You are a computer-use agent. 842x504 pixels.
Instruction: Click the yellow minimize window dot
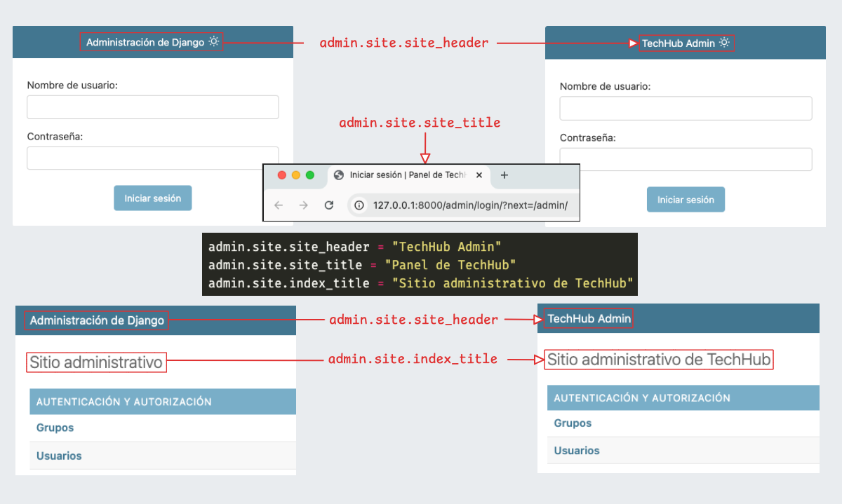pyautogui.click(x=296, y=175)
